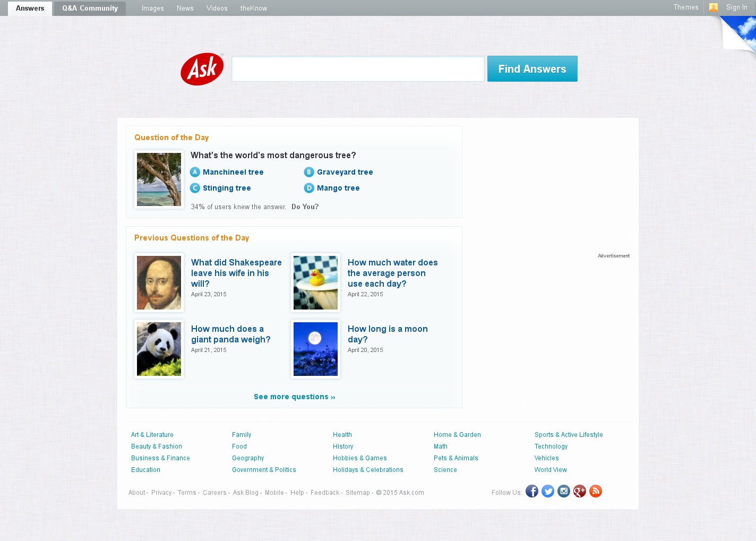Browse the Education category

(x=145, y=470)
